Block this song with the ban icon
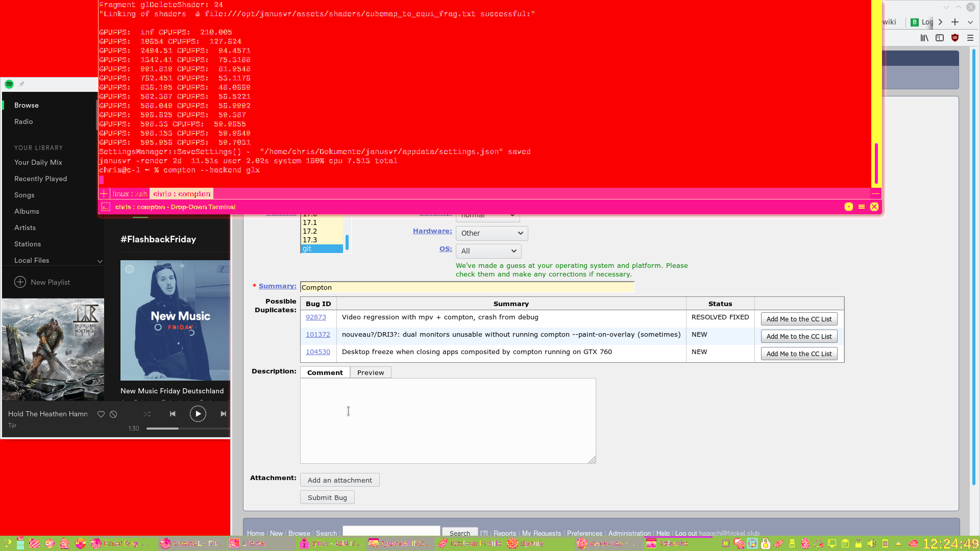 click(x=113, y=414)
